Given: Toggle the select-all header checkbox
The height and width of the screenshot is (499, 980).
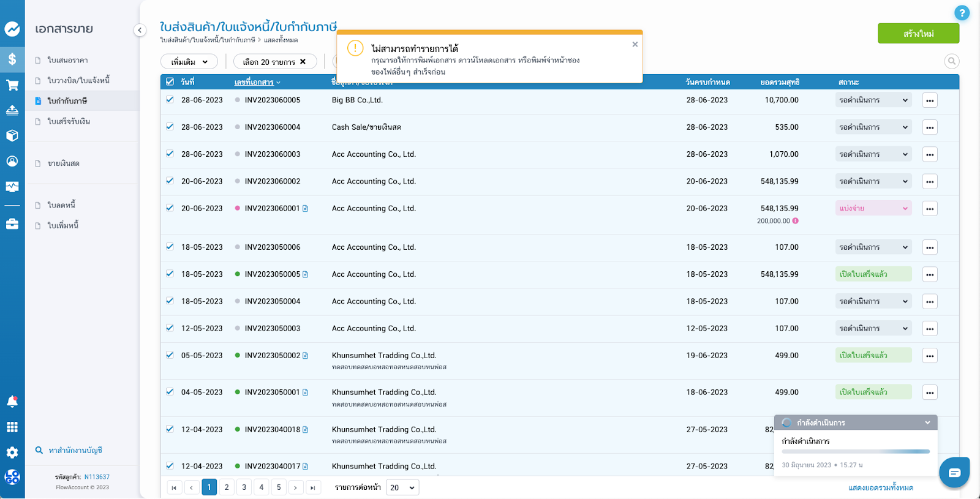Looking at the screenshot, I should pos(170,82).
